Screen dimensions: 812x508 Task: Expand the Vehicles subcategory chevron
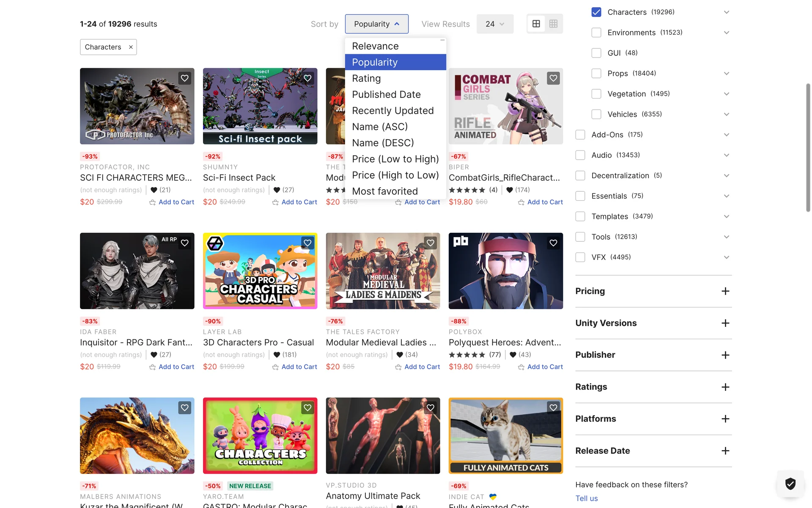point(726,114)
